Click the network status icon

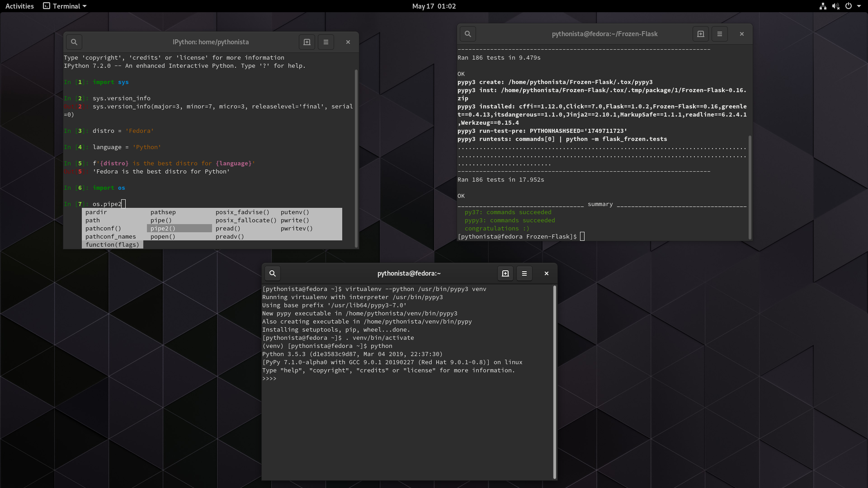[x=823, y=6]
